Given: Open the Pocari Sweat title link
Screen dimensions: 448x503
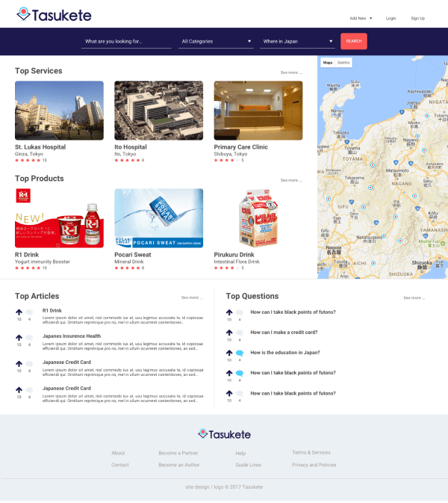Looking at the screenshot, I should tap(133, 255).
